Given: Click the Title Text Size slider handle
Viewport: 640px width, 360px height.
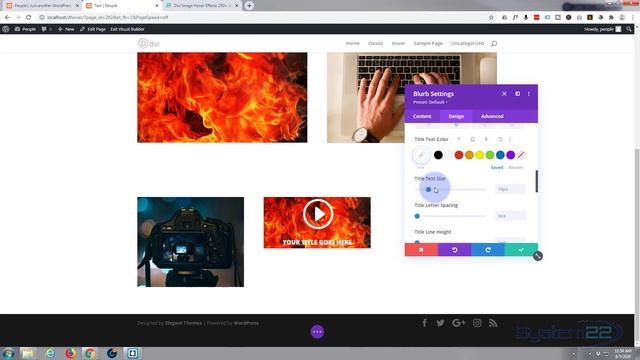Looking at the screenshot, I should pyautogui.click(x=428, y=189).
